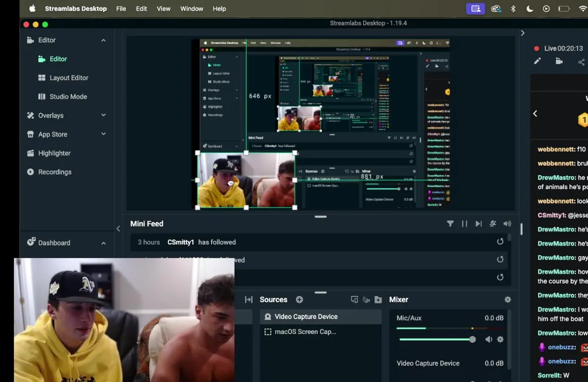Screen dimensions: 588x382
Task: Expand the Overlays section chevron
Action: tap(103, 115)
